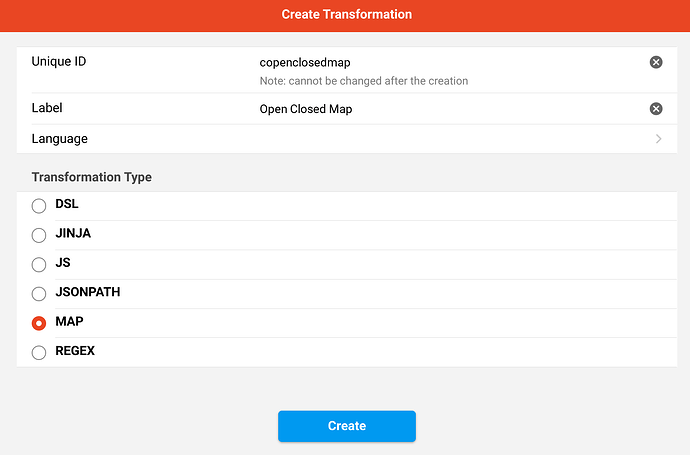Image resolution: width=690 pixels, height=455 pixels.
Task: Click the Transformation Type section heading
Action: point(91,177)
